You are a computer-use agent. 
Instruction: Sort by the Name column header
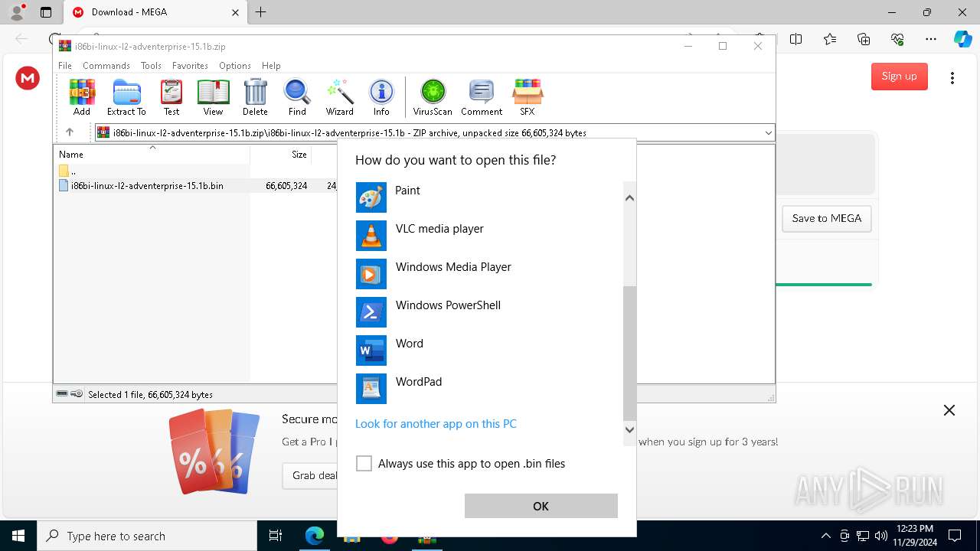(x=152, y=154)
